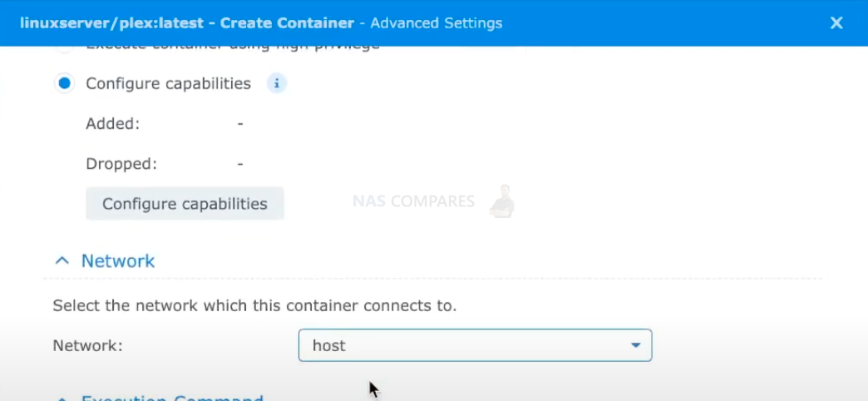Viewport: 868px width, 401px height.
Task: Select the Configure capabilities radio option
Action: point(65,84)
